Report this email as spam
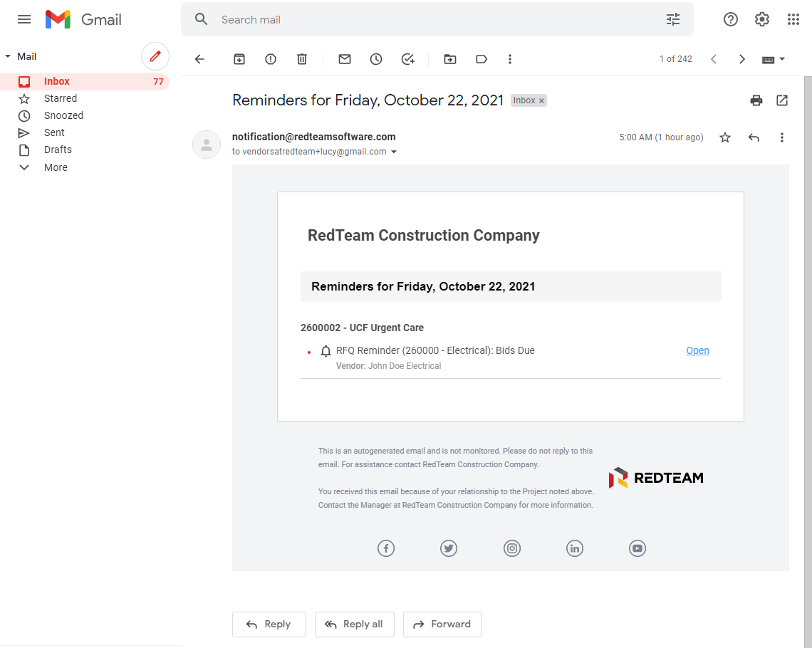Image resolution: width=812 pixels, height=648 pixels. click(x=271, y=59)
